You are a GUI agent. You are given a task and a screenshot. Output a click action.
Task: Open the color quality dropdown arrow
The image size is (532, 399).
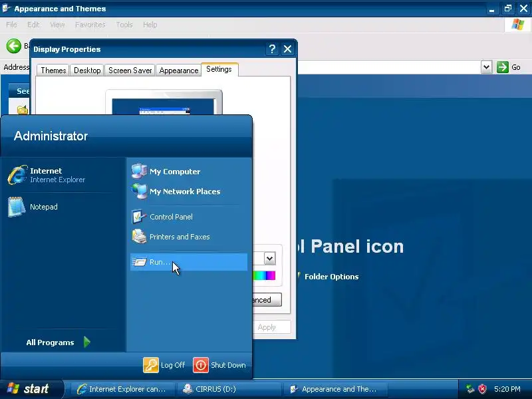tap(269, 259)
